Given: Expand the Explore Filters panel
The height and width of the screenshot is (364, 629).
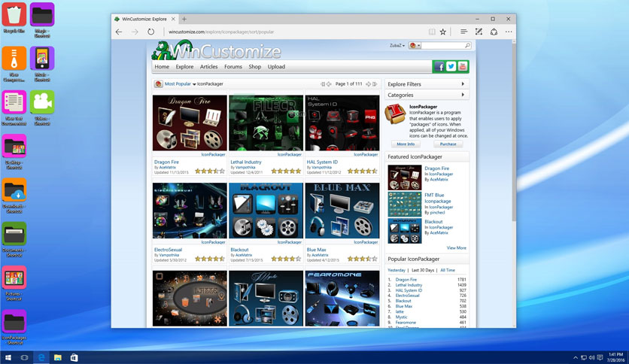Looking at the screenshot, I should 427,84.
